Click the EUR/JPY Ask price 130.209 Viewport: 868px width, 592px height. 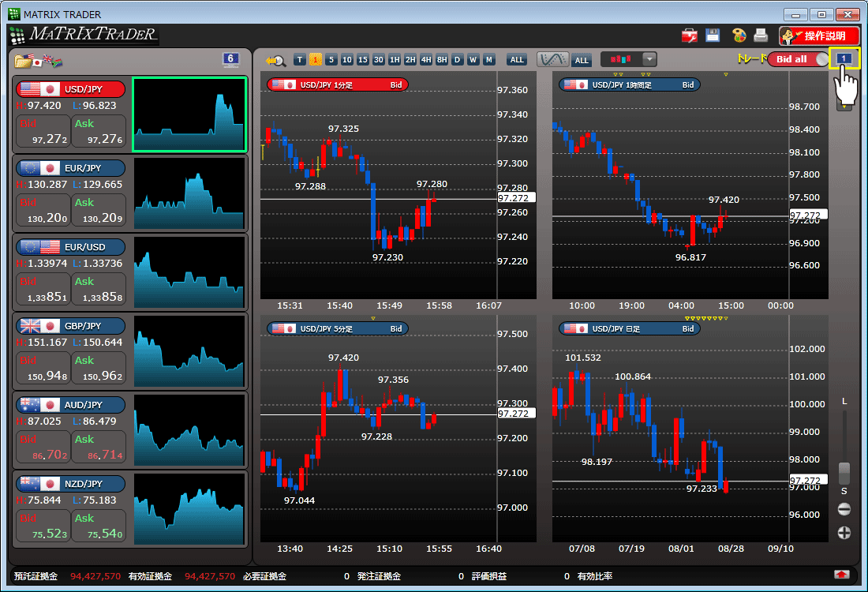coord(99,211)
